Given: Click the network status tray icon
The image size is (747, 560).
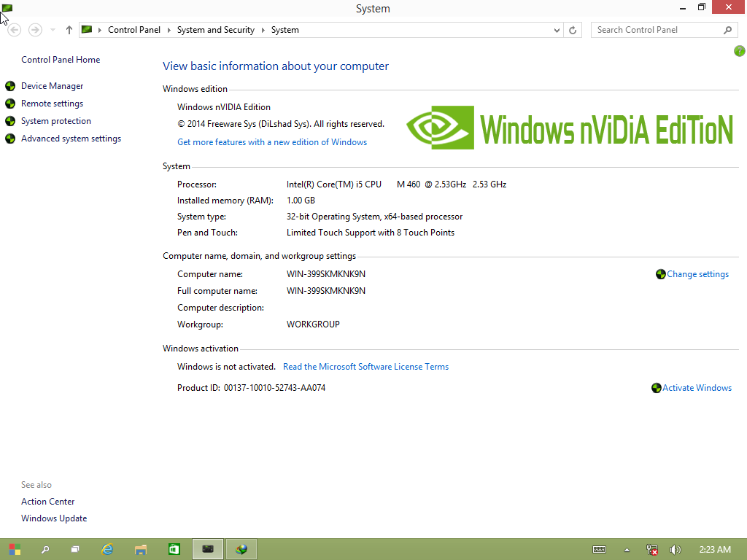Looking at the screenshot, I should pos(652,550).
